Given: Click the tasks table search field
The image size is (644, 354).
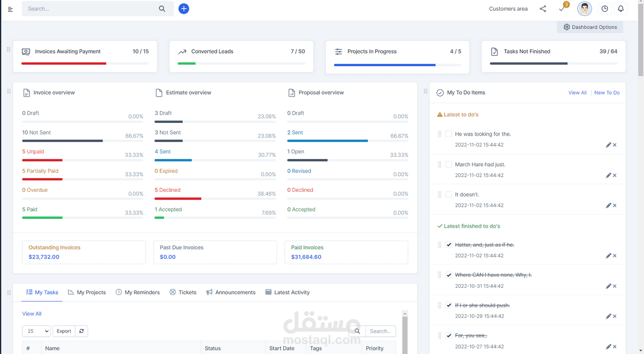Looking at the screenshot, I should tap(381, 331).
